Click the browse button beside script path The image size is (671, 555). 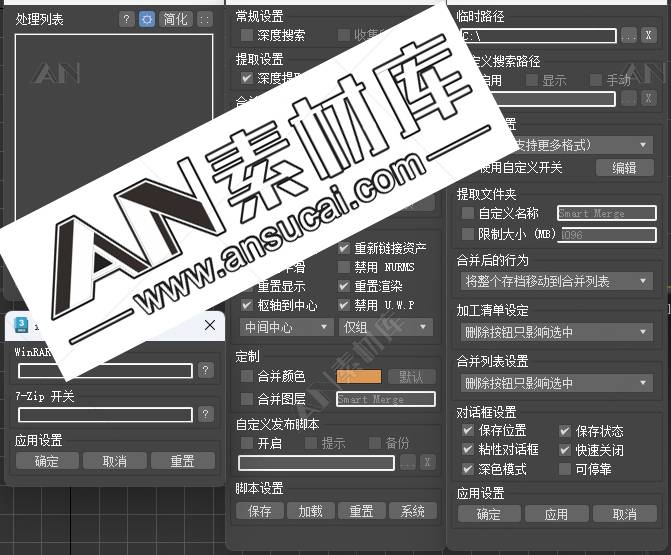pos(408,463)
